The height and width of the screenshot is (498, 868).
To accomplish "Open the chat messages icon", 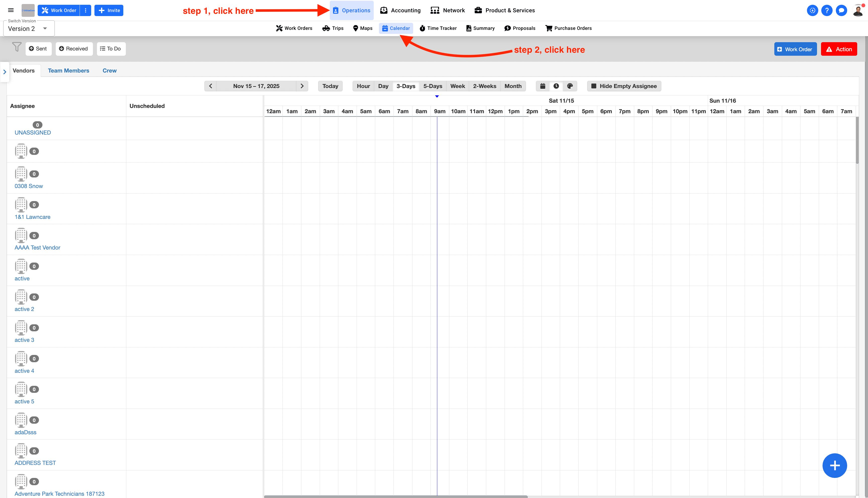I will [x=841, y=10].
